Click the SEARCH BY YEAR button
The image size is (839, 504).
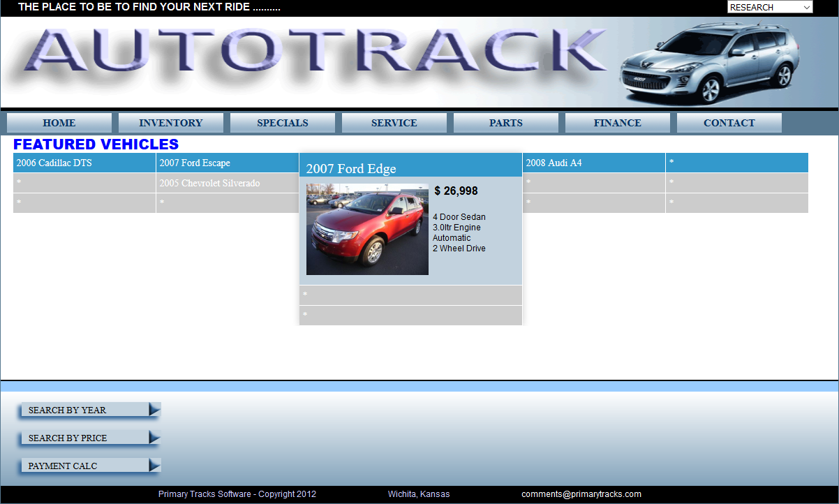[91, 410]
